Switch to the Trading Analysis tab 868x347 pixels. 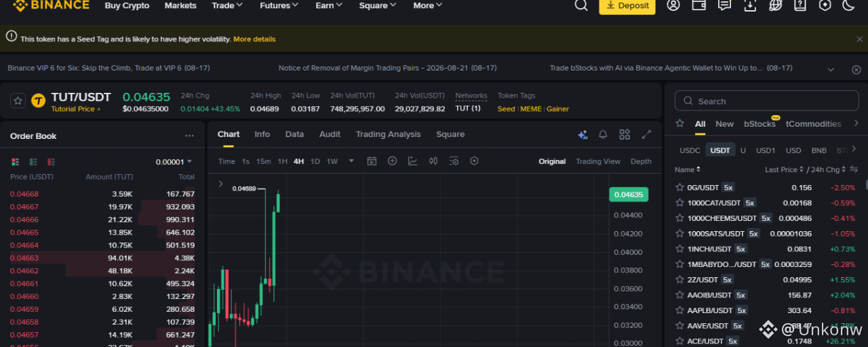(x=388, y=134)
